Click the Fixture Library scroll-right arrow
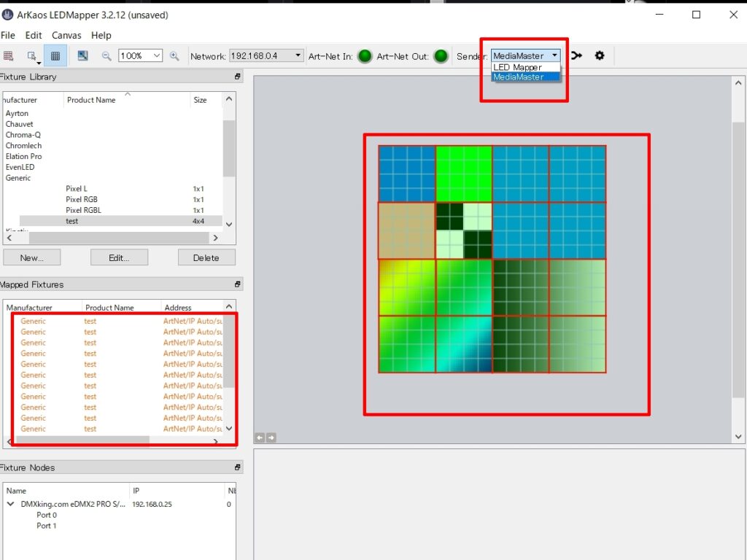747x560 pixels. tap(215, 238)
